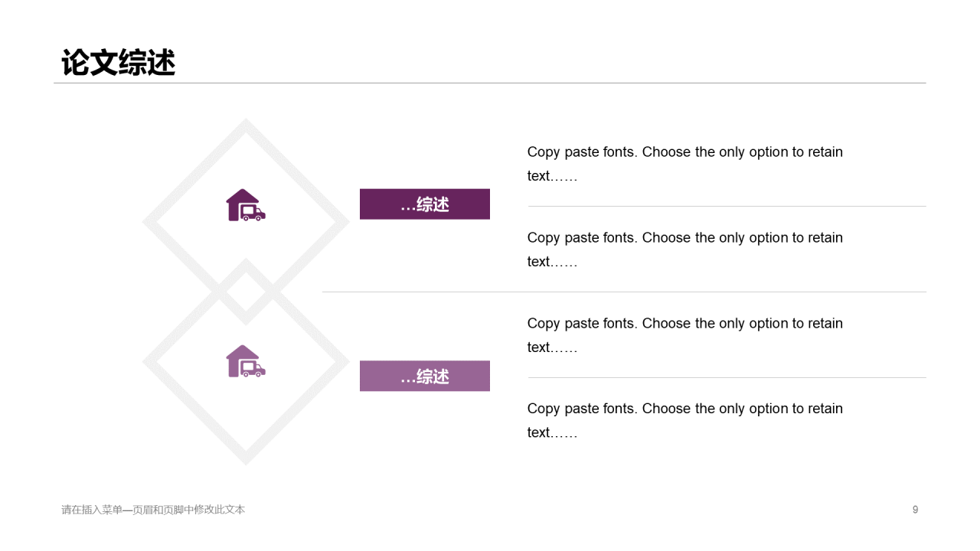Select the divider between first and second paragraphs
This screenshot has width=980, height=551.
tap(727, 207)
